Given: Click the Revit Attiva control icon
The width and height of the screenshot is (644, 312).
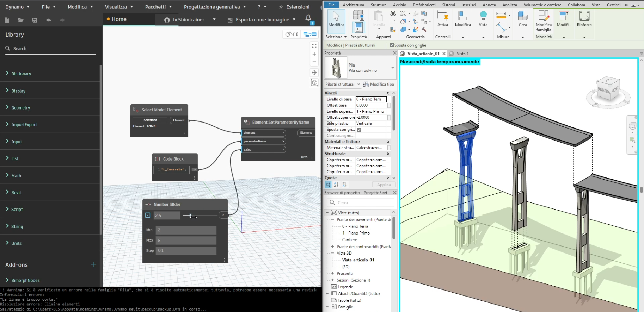Looking at the screenshot, I should tap(443, 19).
